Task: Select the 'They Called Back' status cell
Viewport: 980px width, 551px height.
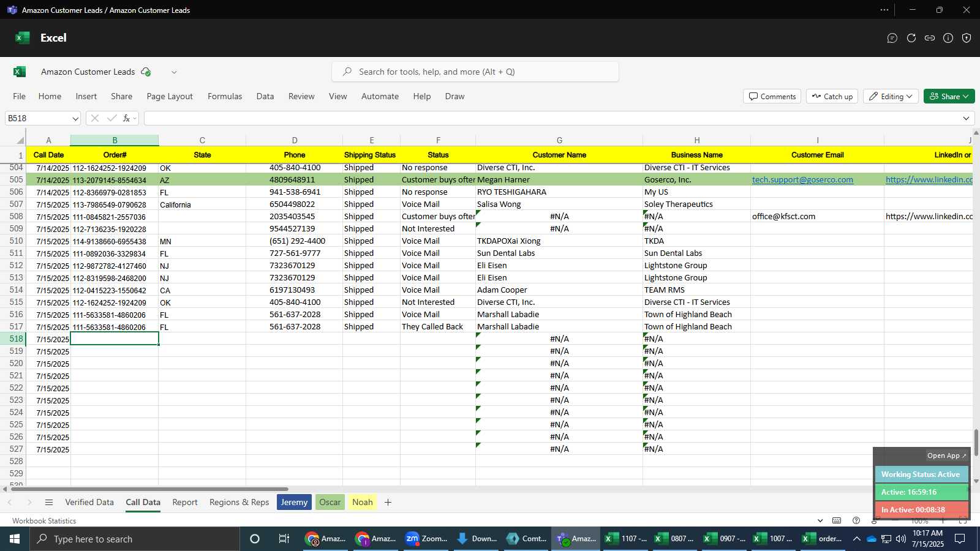Action: pyautogui.click(x=438, y=327)
